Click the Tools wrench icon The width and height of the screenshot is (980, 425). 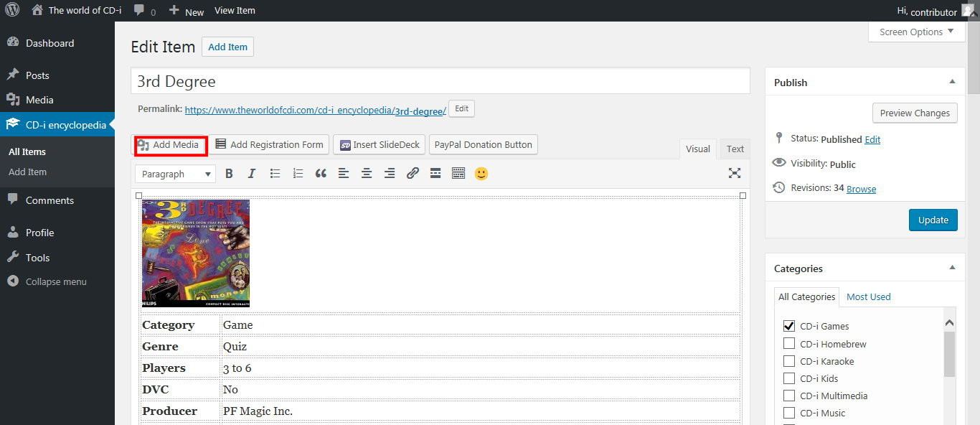[13, 258]
